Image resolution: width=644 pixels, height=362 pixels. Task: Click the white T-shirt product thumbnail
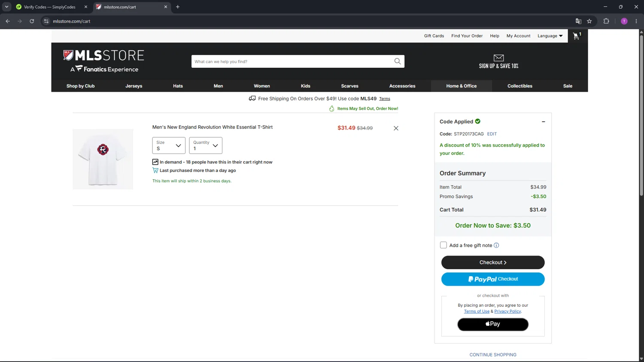point(103,159)
